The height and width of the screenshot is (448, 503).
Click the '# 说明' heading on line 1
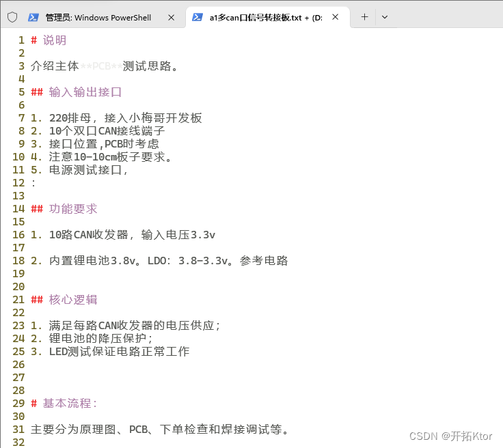pyautogui.click(x=49, y=40)
